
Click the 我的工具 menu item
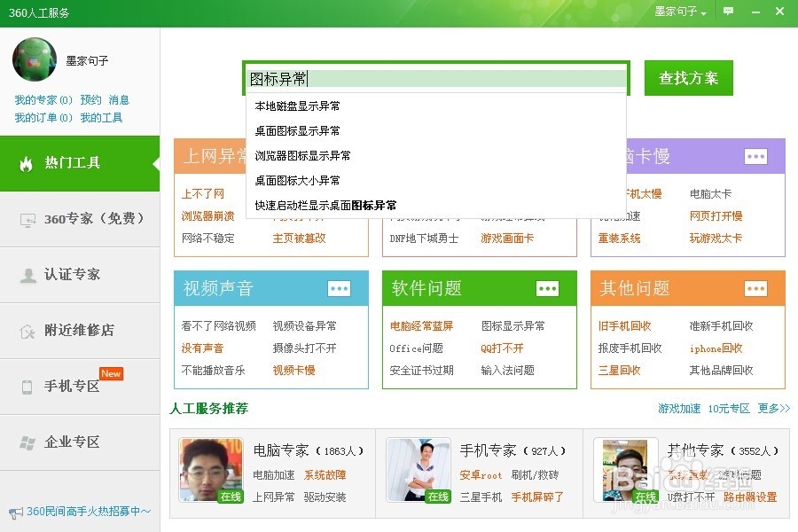104,117
